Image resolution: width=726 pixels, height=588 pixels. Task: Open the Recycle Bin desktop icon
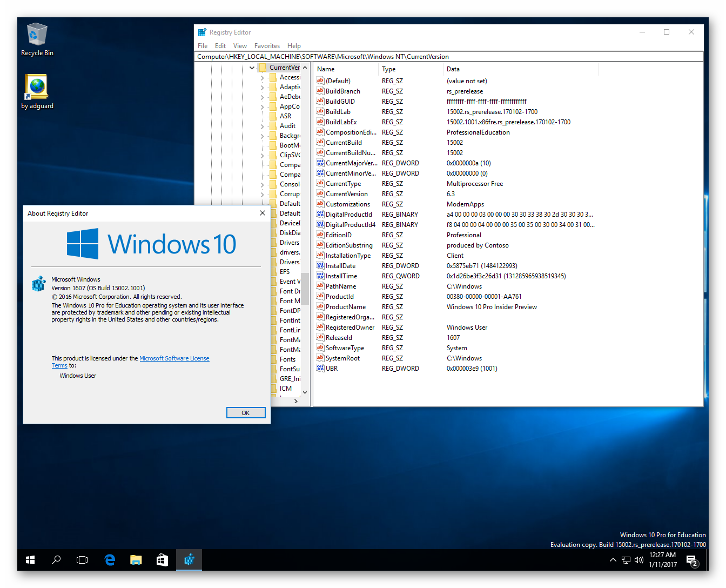tap(37, 39)
